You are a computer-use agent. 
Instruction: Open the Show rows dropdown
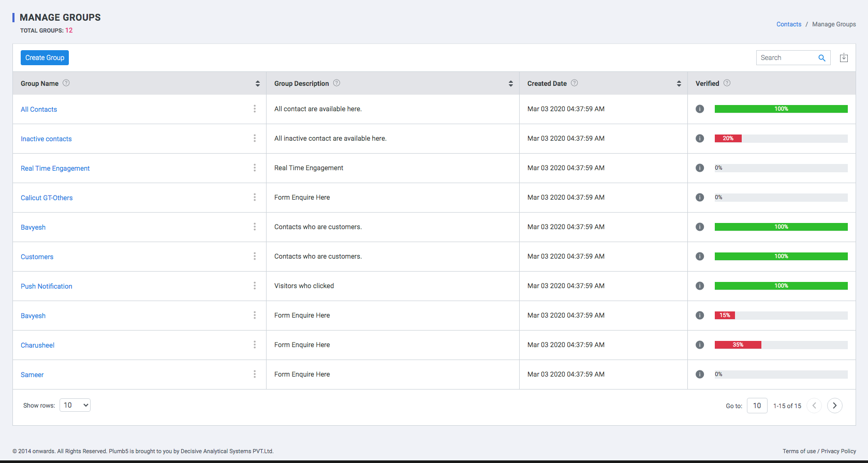coord(75,405)
